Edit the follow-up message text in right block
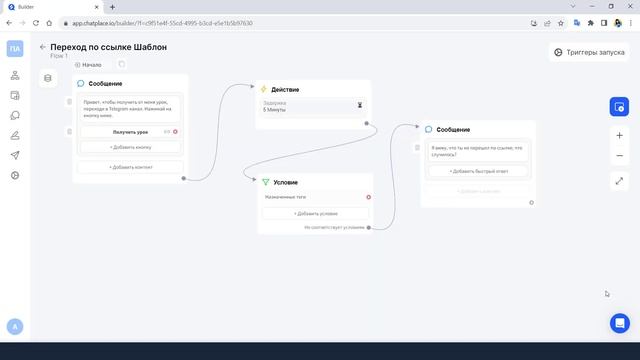Image resolution: width=640 pixels, height=360 pixels. click(478, 151)
